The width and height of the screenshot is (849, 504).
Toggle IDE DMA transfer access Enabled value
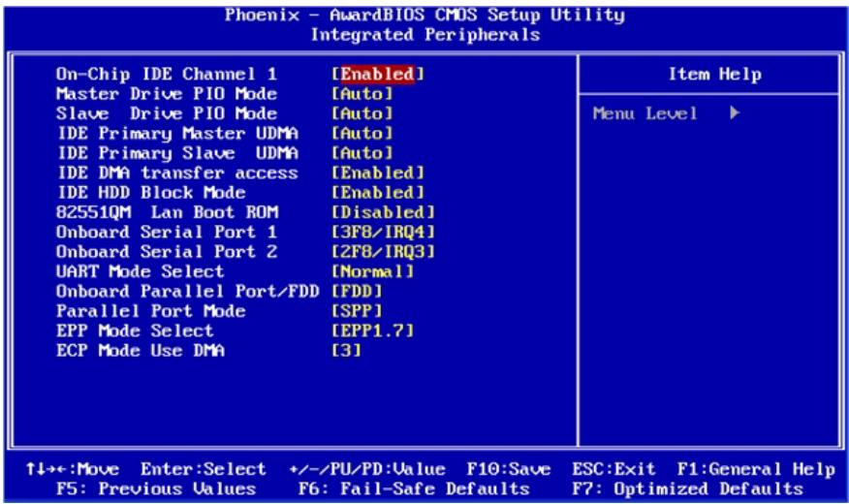pyautogui.click(x=378, y=173)
